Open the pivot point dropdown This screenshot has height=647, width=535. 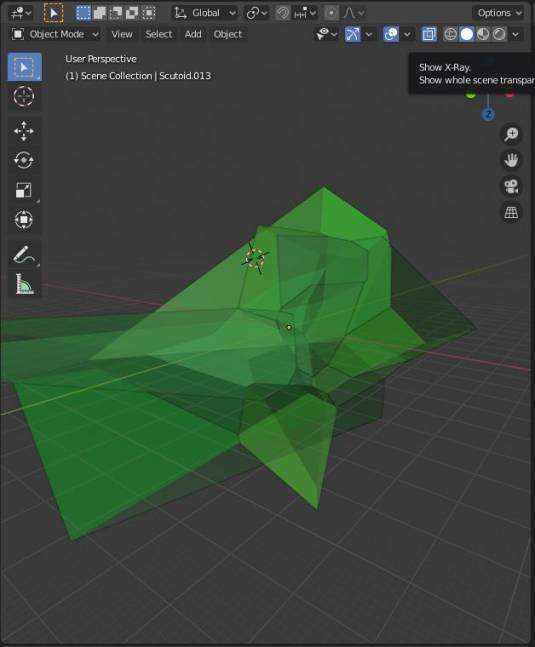click(x=257, y=13)
